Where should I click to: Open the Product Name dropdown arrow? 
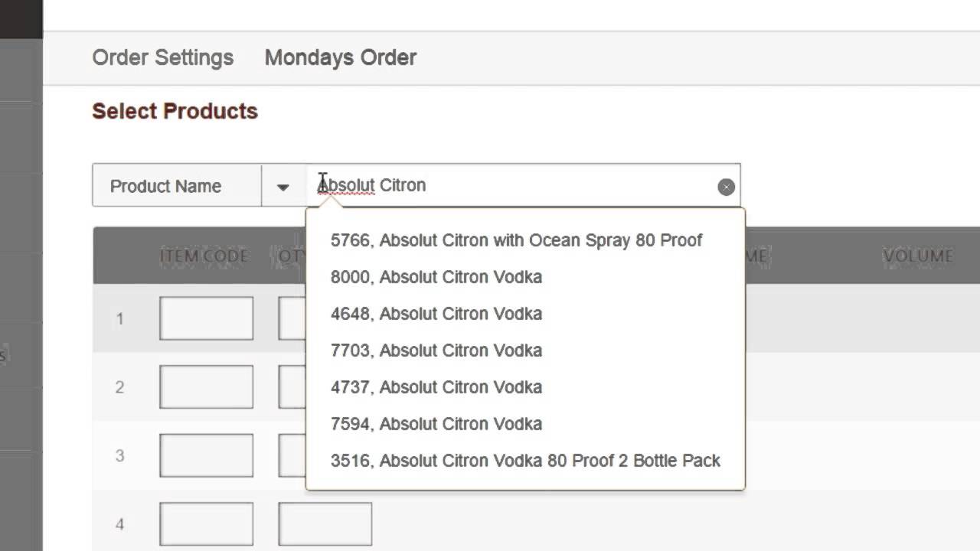(x=283, y=186)
